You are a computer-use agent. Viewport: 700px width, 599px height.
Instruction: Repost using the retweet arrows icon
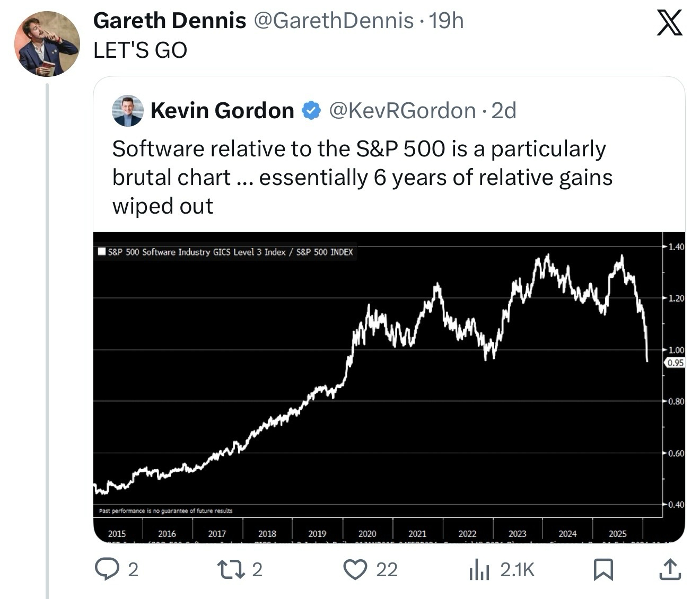(x=231, y=569)
